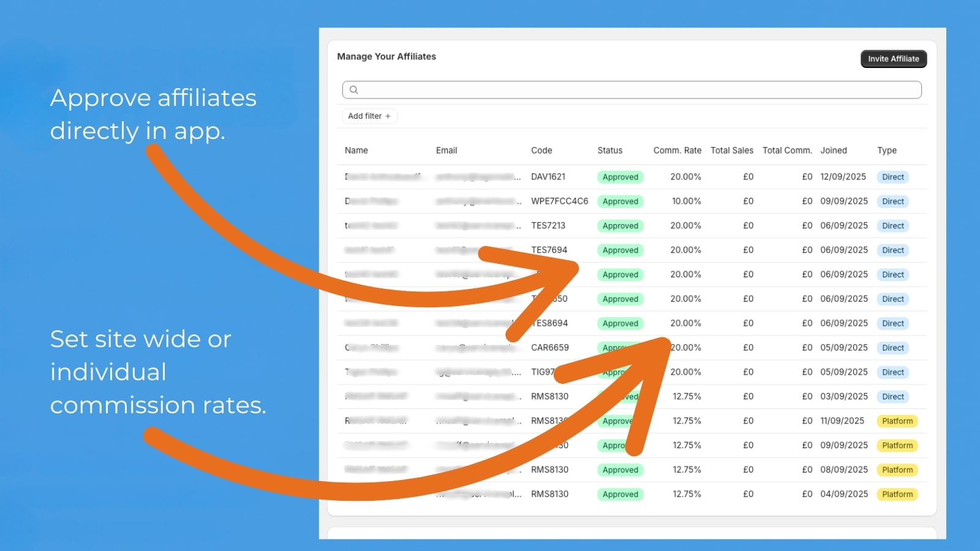
Task: Click the Total Comm. column header
Action: point(787,151)
